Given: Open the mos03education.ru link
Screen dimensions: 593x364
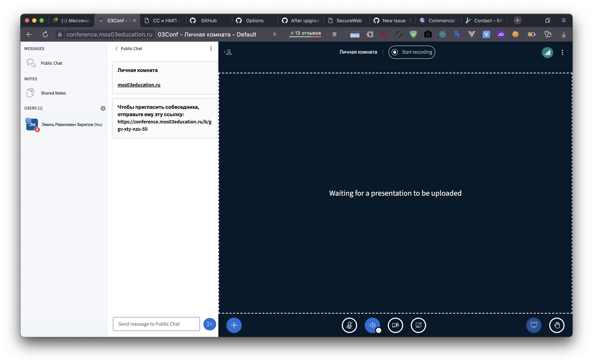Looking at the screenshot, I should click(139, 85).
